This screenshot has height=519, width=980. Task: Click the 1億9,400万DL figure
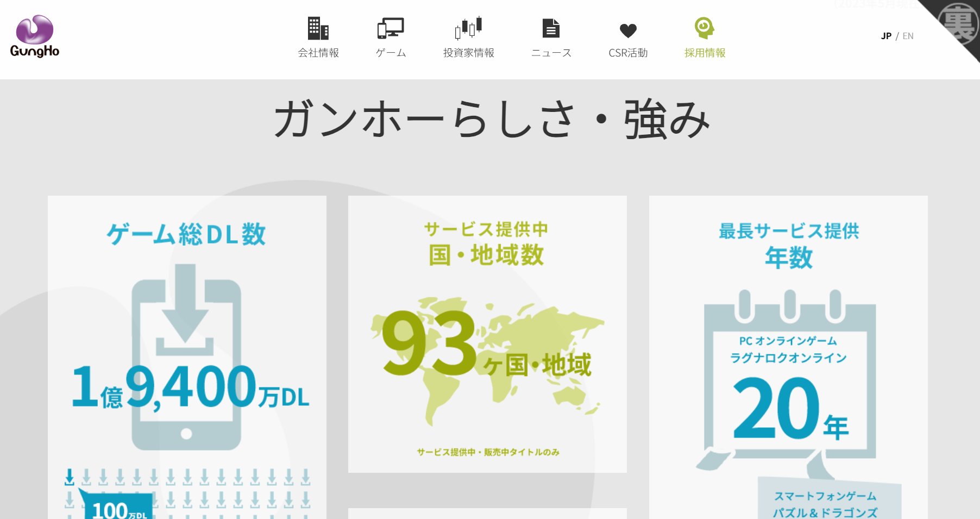click(191, 387)
